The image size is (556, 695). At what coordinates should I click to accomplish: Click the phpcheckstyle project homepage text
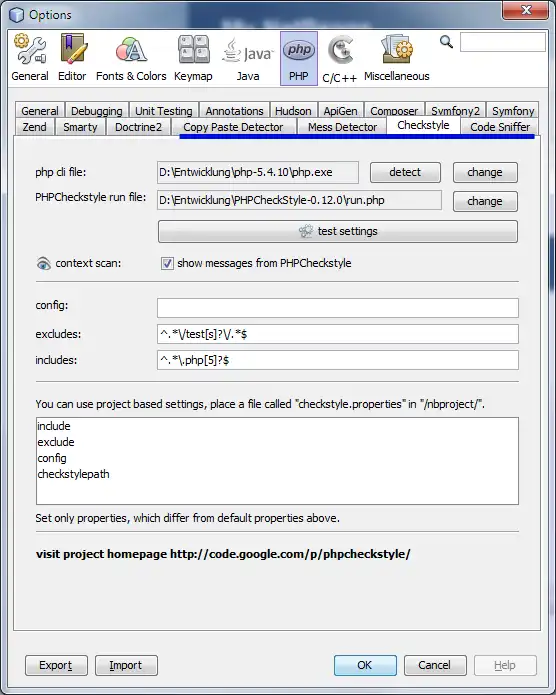click(x=223, y=554)
